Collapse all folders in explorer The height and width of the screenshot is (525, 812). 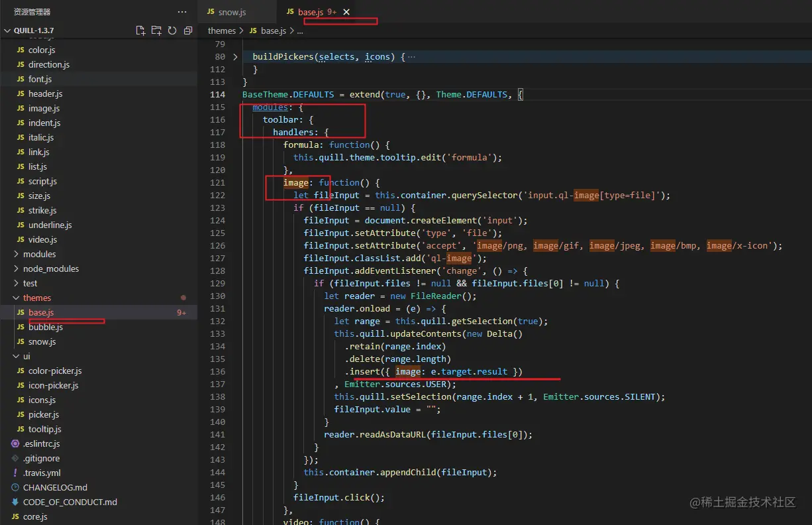[188, 30]
